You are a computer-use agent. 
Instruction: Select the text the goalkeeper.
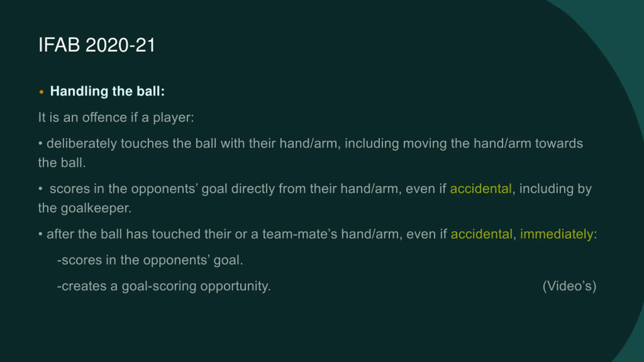tap(85, 208)
